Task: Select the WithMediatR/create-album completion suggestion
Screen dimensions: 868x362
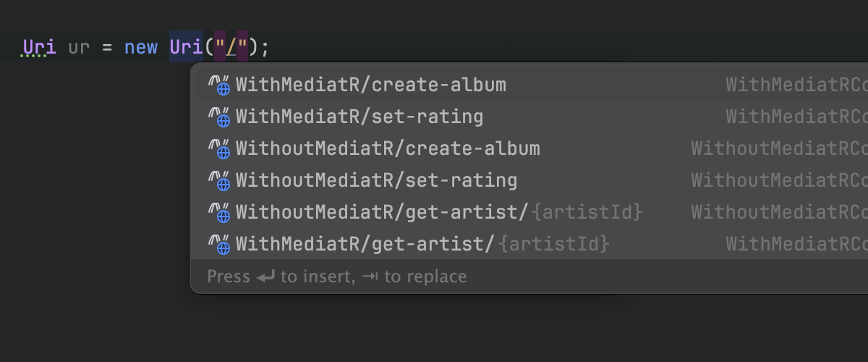Action: coord(370,85)
